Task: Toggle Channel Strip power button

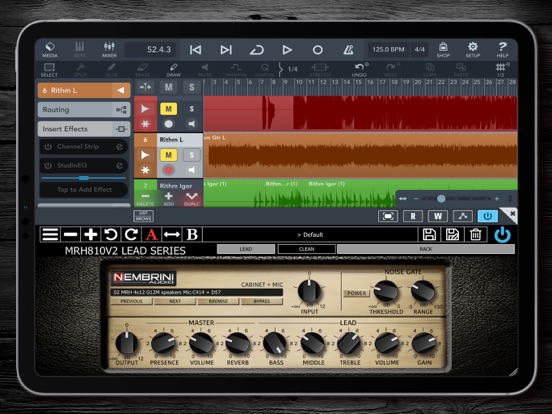Action: tap(48, 146)
